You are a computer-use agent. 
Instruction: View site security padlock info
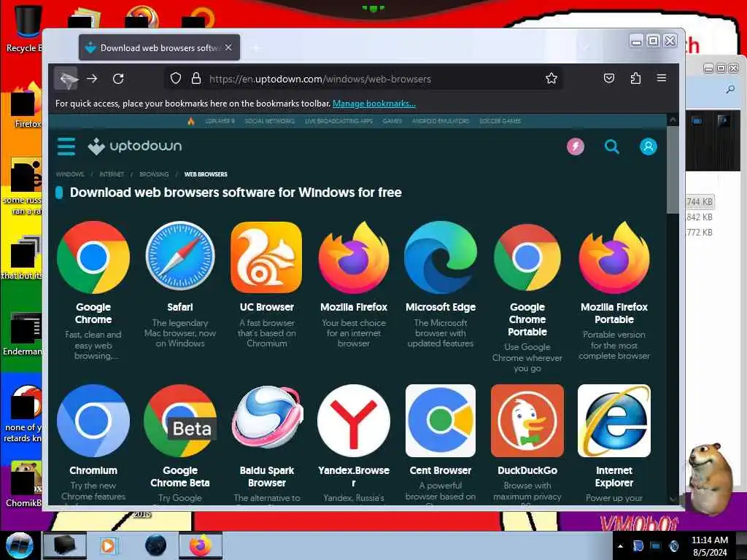[x=196, y=78]
